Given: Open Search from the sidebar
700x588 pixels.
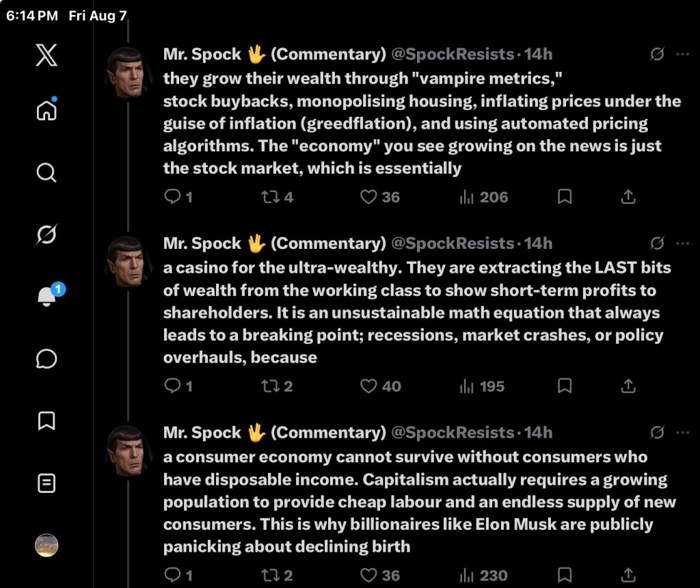Looking at the screenshot, I should pos(46,172).
